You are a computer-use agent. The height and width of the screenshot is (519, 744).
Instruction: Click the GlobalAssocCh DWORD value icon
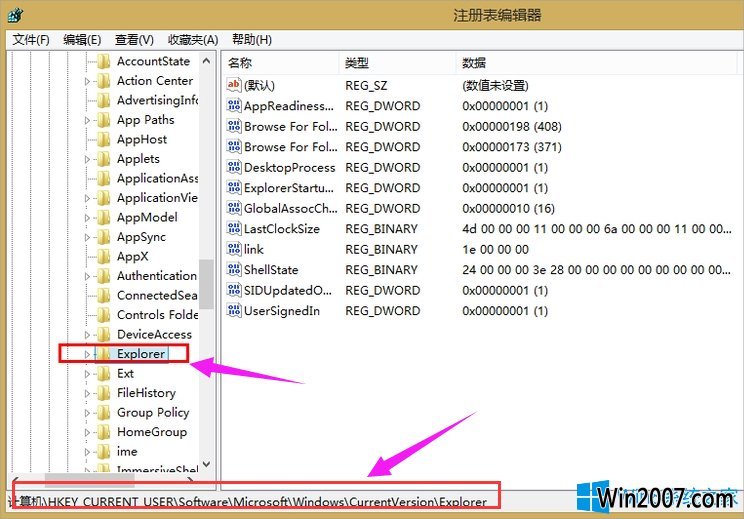pos(233,208)
